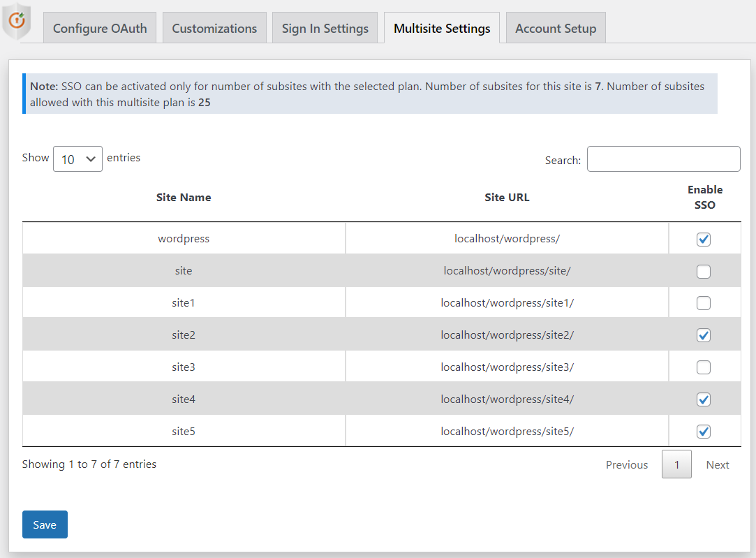
Task: Select the 'localhost/wordpress/site4/' URL cell
Action: 507,399
